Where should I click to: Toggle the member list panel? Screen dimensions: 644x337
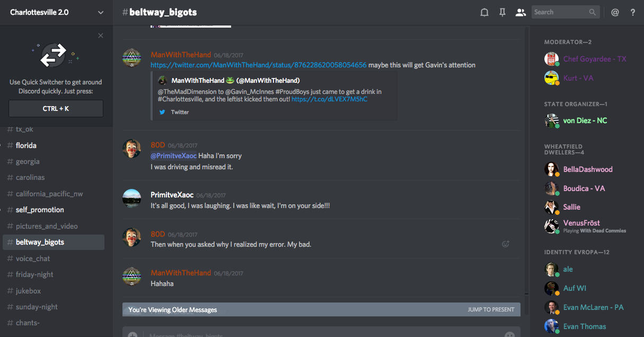[521, 12]
